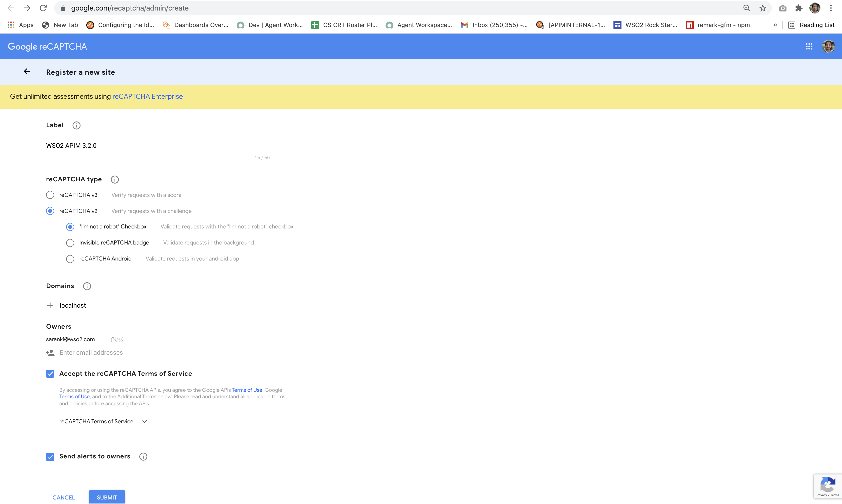Click the plus icon to add domain
The width and height of the screenshot is (842, 504).
(50, 305)
